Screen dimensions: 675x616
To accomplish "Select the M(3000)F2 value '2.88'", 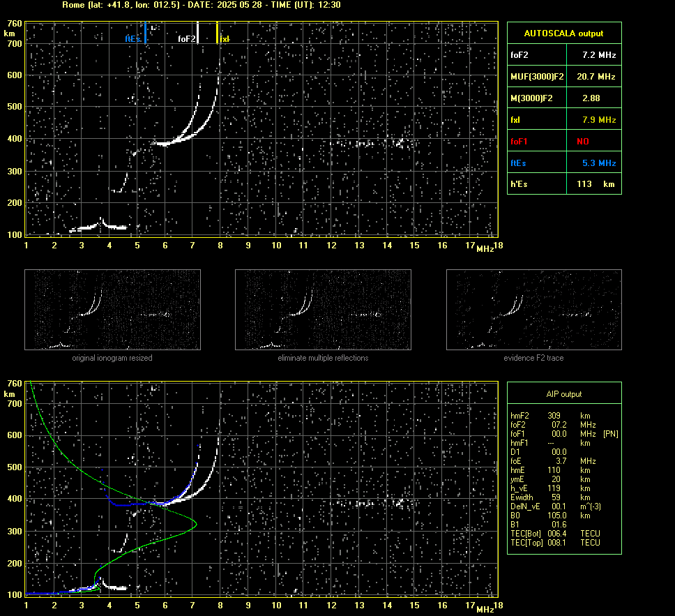I will tap(591, 98).
